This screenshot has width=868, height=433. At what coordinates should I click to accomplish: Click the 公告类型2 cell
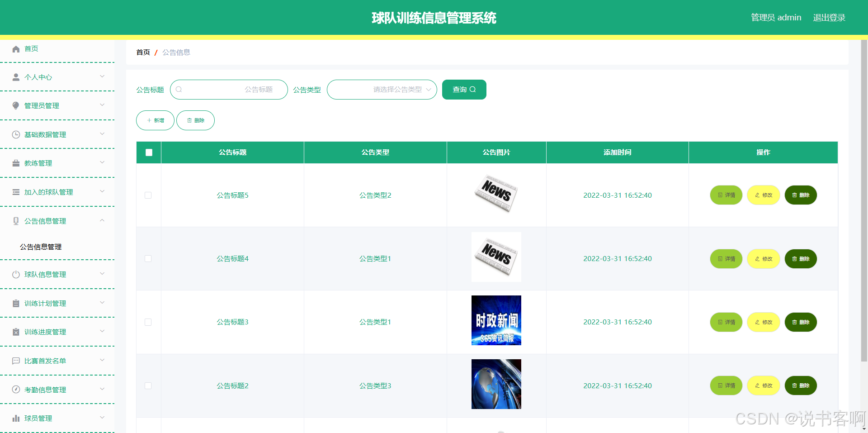(375, 195)
